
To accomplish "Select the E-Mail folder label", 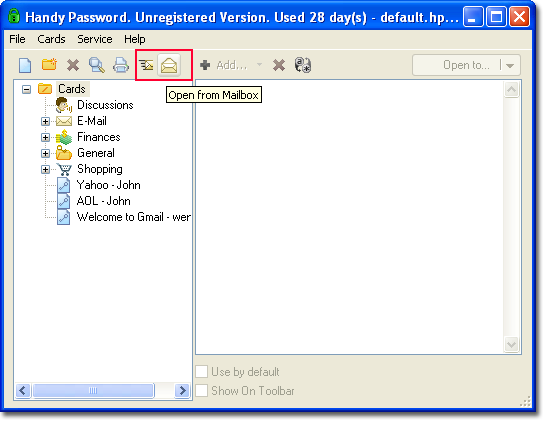I will coord(92,121).
